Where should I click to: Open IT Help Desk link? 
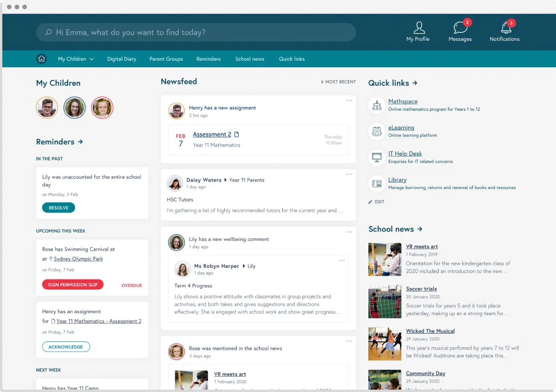coord(405,153)
